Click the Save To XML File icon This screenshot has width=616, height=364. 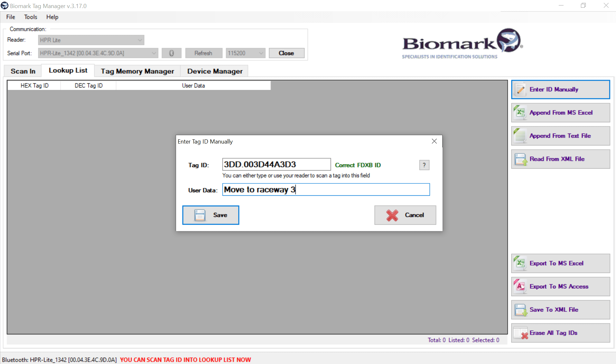coord(520,310)
